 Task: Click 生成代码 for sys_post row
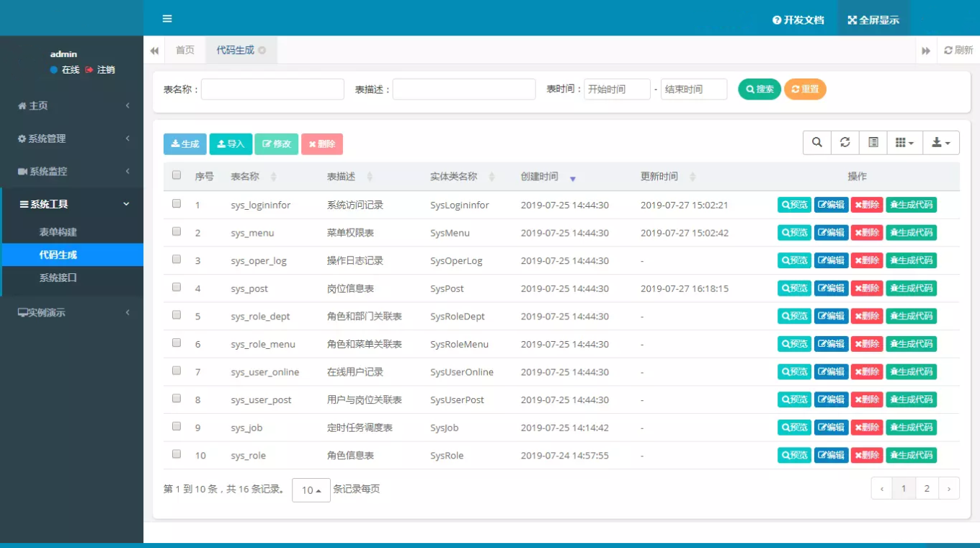(x=912, y=288)
